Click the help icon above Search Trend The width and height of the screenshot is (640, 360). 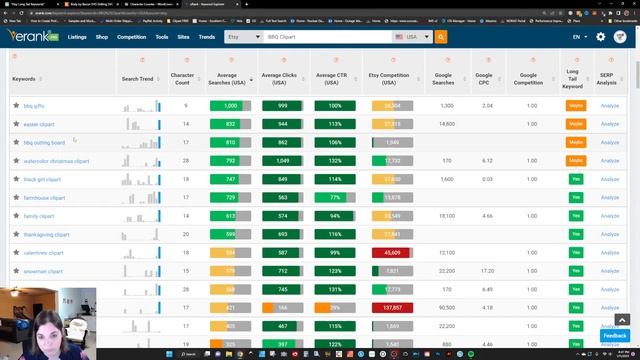click(142, 60)
